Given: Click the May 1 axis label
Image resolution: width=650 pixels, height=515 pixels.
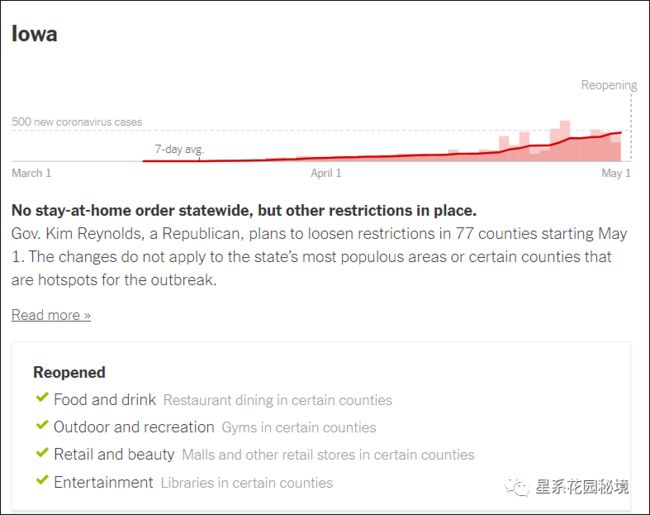Looking at the screenshot, I should [x=616, y=173].
